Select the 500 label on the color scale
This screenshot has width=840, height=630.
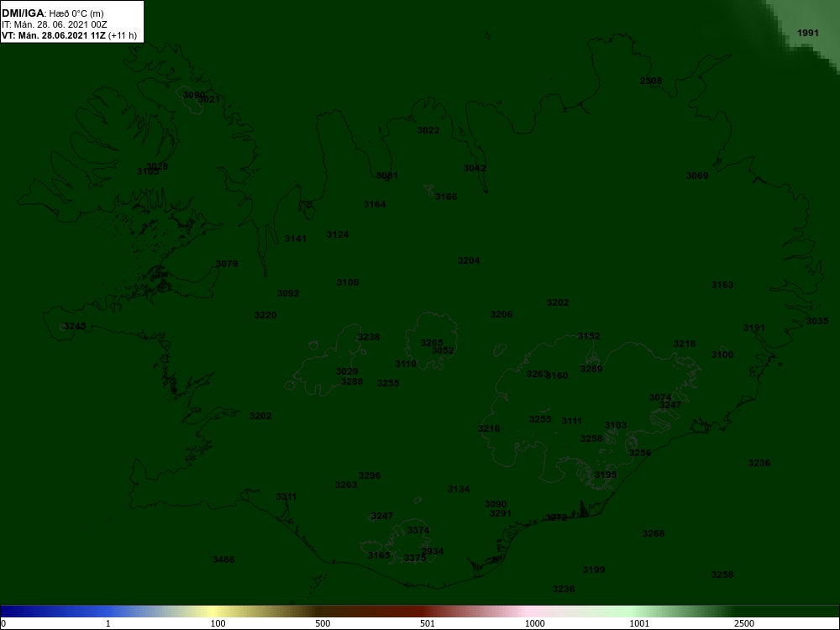pos(323,623)
